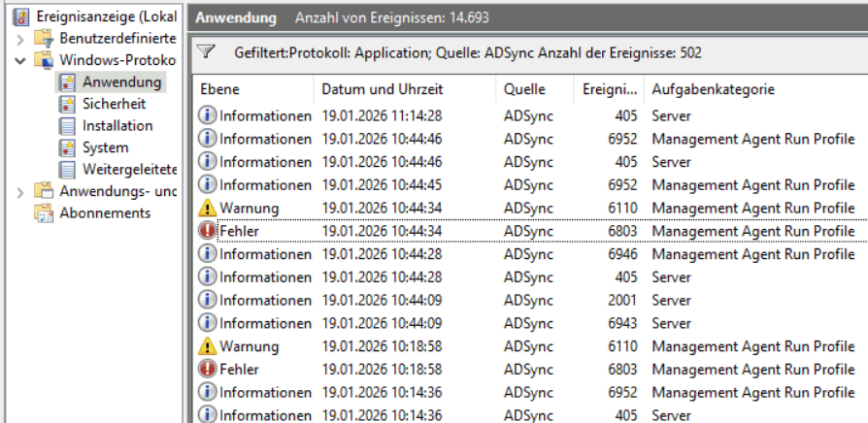Image resolution: width=868 pixels, height=423 pixels.
Task: Click warning icon of 10:18:58 Warnung event
Action: click(208, 346)
